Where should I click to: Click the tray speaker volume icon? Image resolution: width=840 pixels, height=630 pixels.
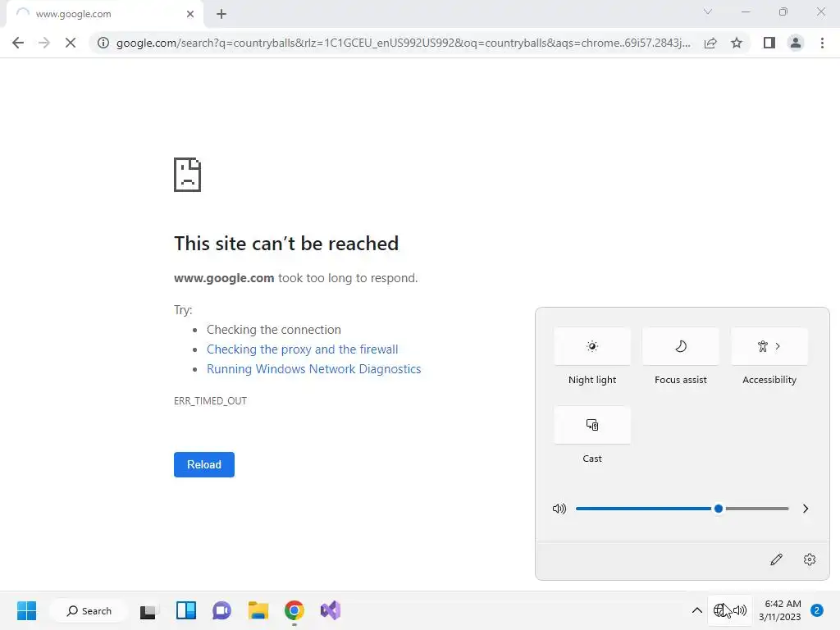coord(740,609)
